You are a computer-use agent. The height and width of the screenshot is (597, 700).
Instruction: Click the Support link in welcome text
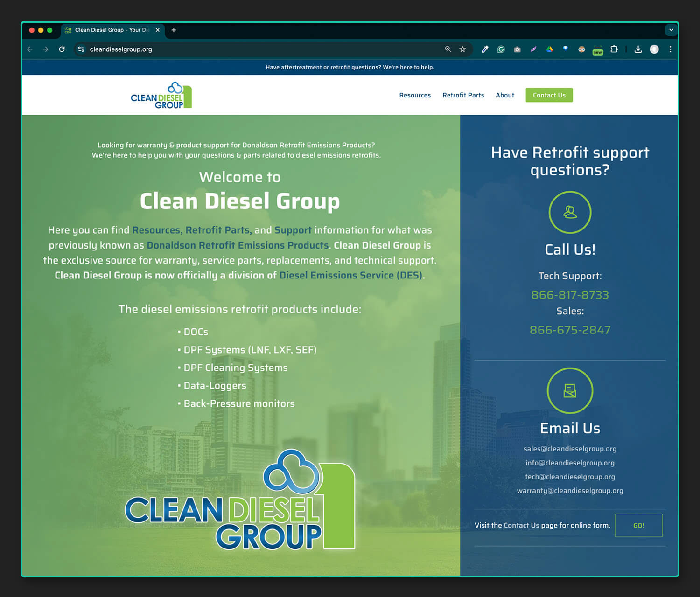tap(293, 230)
